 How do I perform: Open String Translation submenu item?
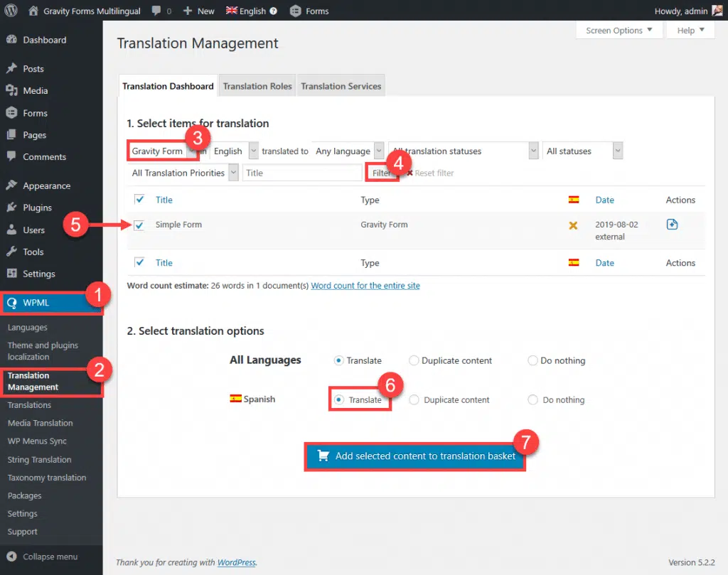(40, 459)
